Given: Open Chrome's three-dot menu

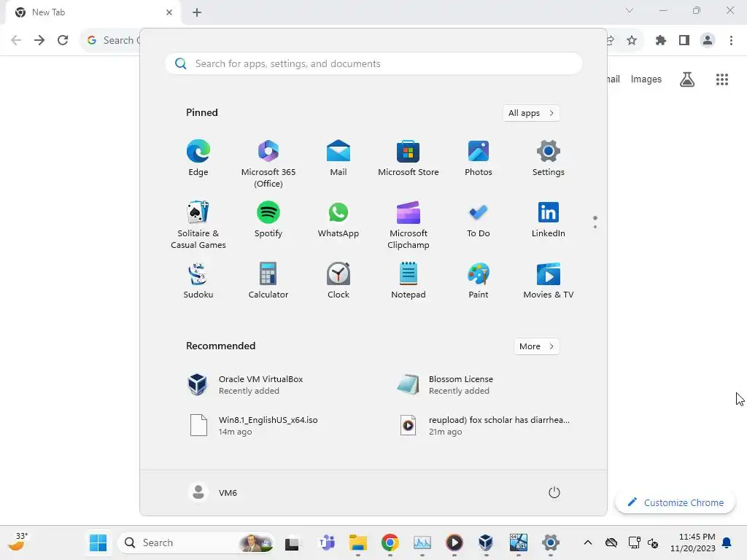Looking at the screenshot, I should pyautogui.click(x=731, y=41).
